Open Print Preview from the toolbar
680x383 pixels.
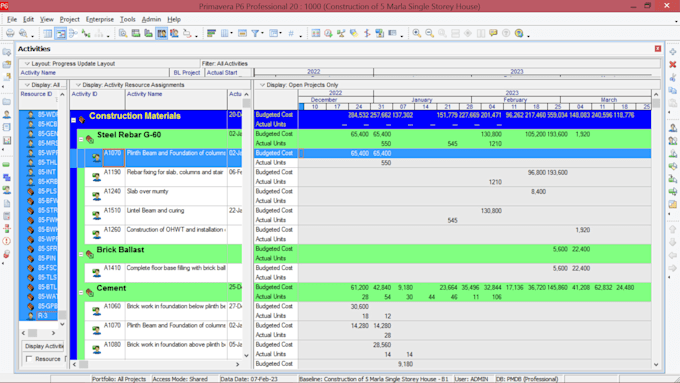23,33
